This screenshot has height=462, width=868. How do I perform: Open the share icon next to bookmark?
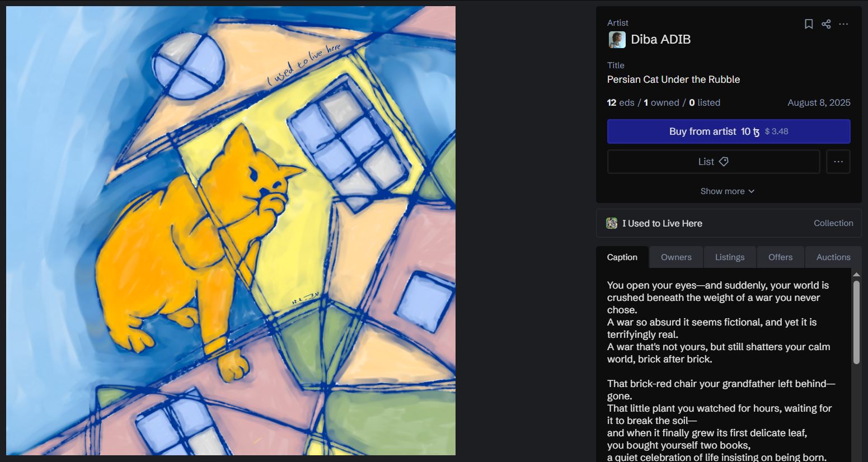[826, 24]
